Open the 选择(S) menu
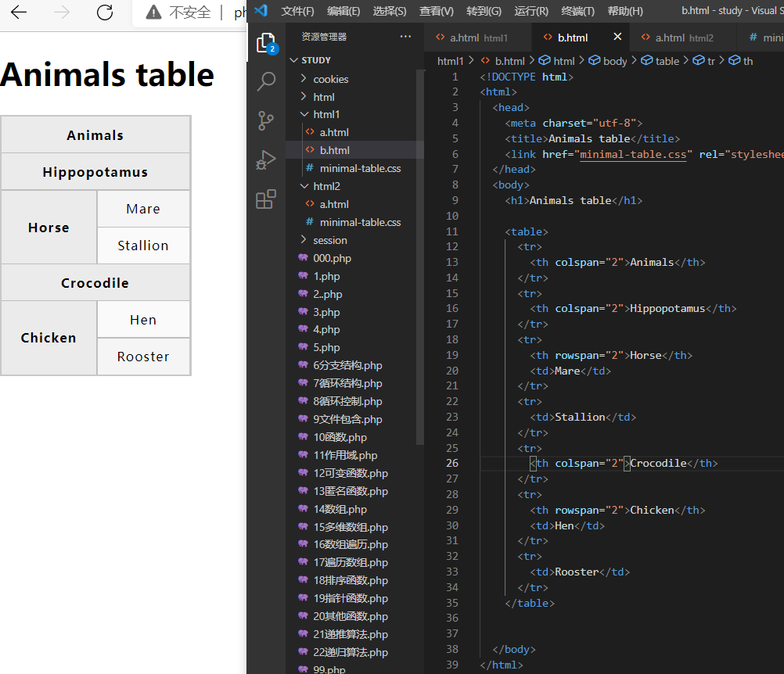The width and height of the screenshot is (784, 674). coord(390,11)
